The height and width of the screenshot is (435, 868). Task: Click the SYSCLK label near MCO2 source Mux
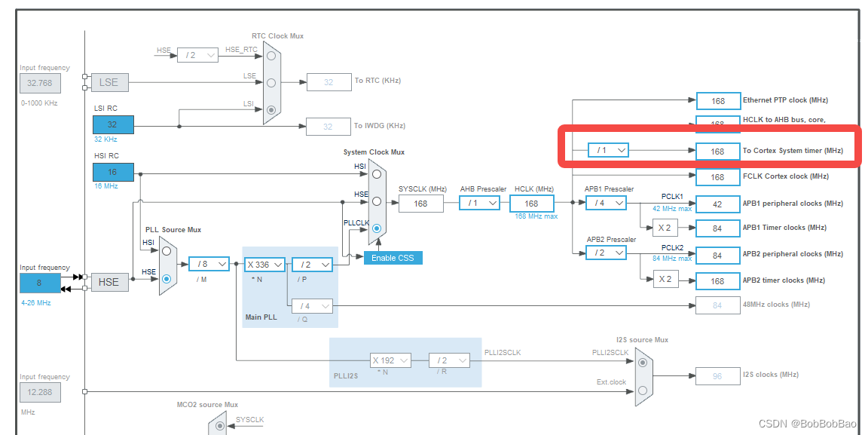[249, 418]
